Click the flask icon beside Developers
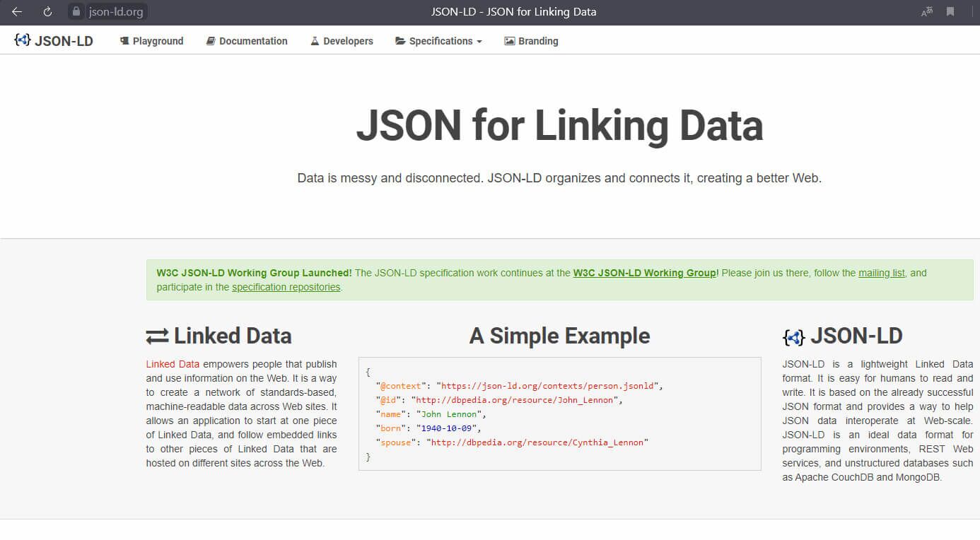The image size is (980, 540). [x=315, y=40]
